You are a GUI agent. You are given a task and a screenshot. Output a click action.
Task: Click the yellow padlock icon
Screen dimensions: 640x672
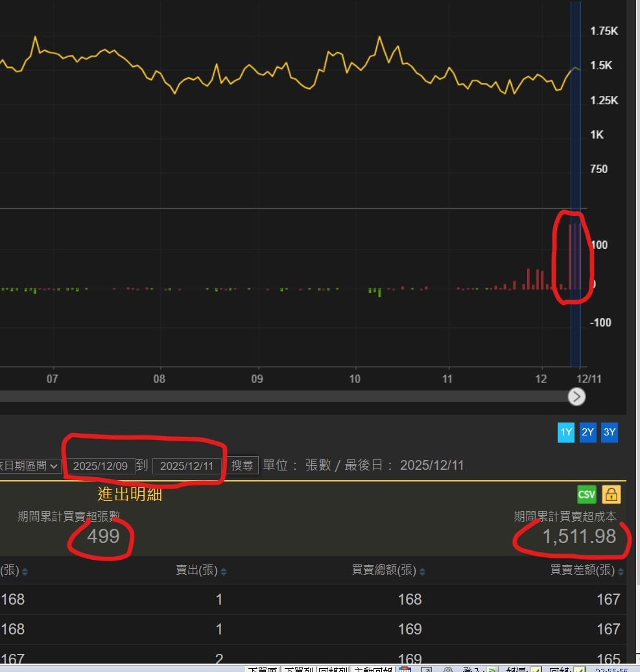pyautogui.click(x=611, y=495)
